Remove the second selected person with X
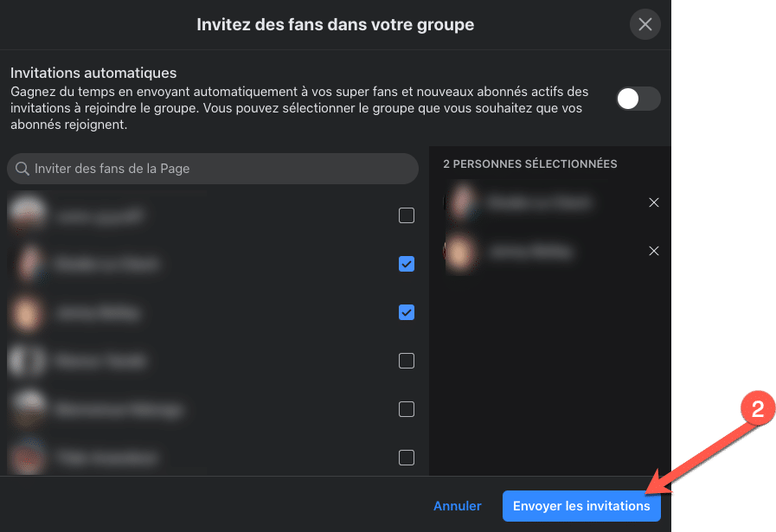 (654, 251)
